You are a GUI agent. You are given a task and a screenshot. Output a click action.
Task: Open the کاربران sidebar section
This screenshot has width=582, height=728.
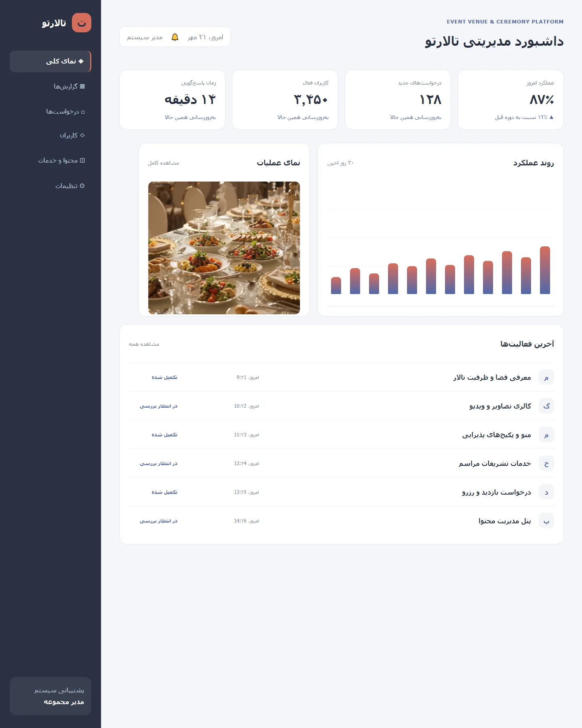(x=51, y=135)
